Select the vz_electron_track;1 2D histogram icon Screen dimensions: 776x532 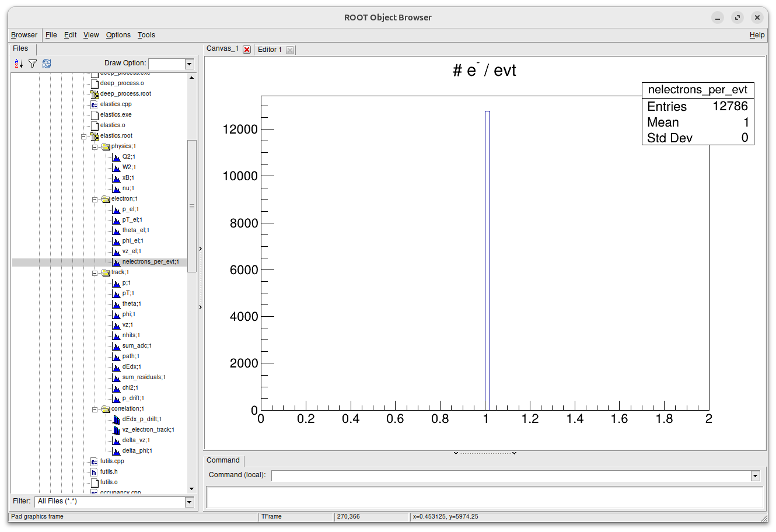pyautogui.click(x=117, y=430)
